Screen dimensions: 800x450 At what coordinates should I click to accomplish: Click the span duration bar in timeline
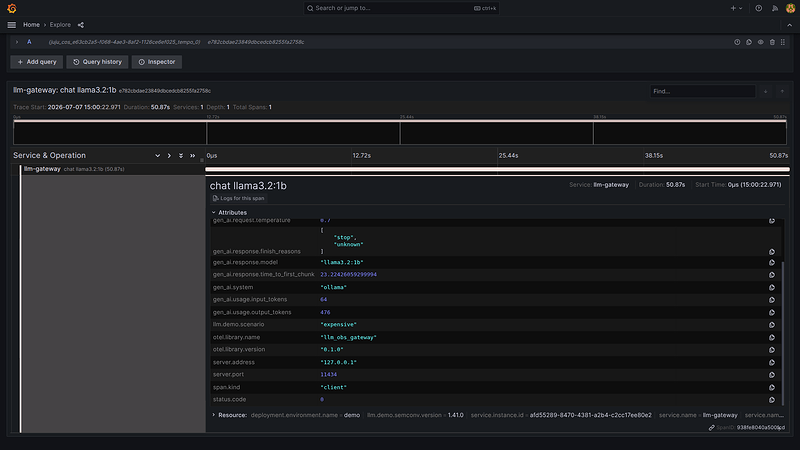(x=497, y=169)
